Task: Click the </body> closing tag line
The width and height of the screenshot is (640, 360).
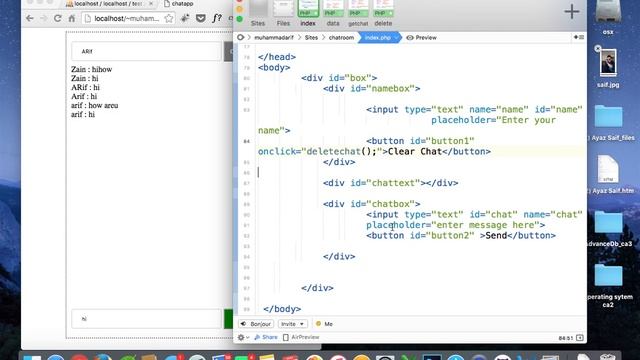Action: pos(282,309)
